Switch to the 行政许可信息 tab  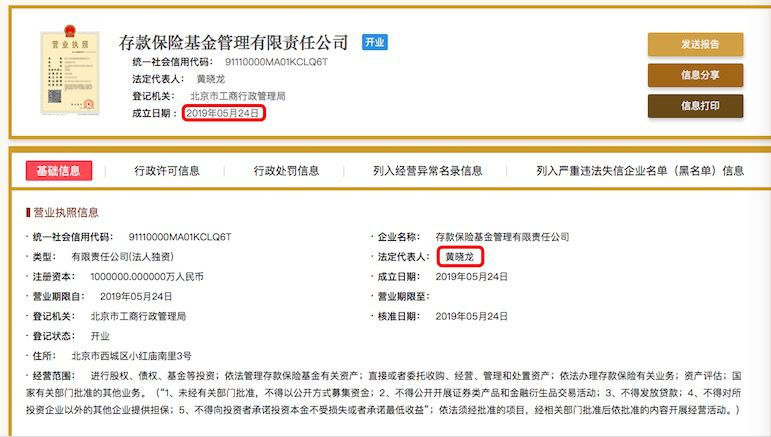(167, 171)
